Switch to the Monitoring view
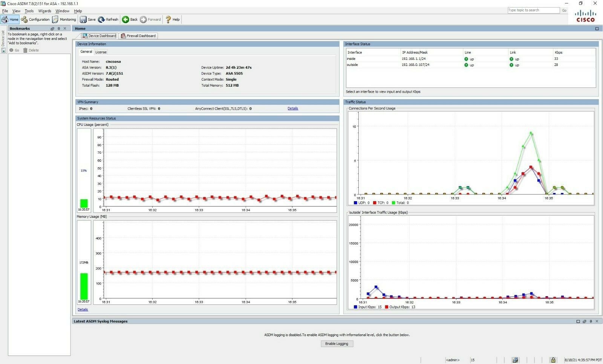603x364 pixels. (64, 20)
